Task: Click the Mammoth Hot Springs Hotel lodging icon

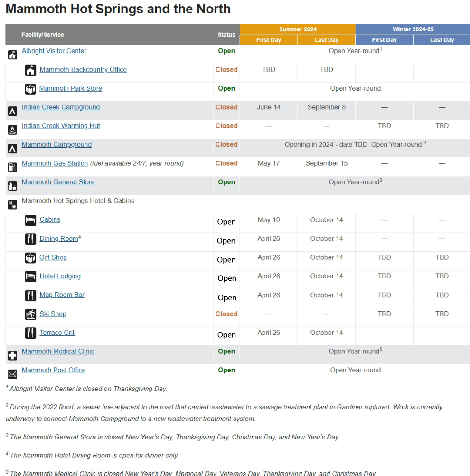Action: (x=13, y=205)
